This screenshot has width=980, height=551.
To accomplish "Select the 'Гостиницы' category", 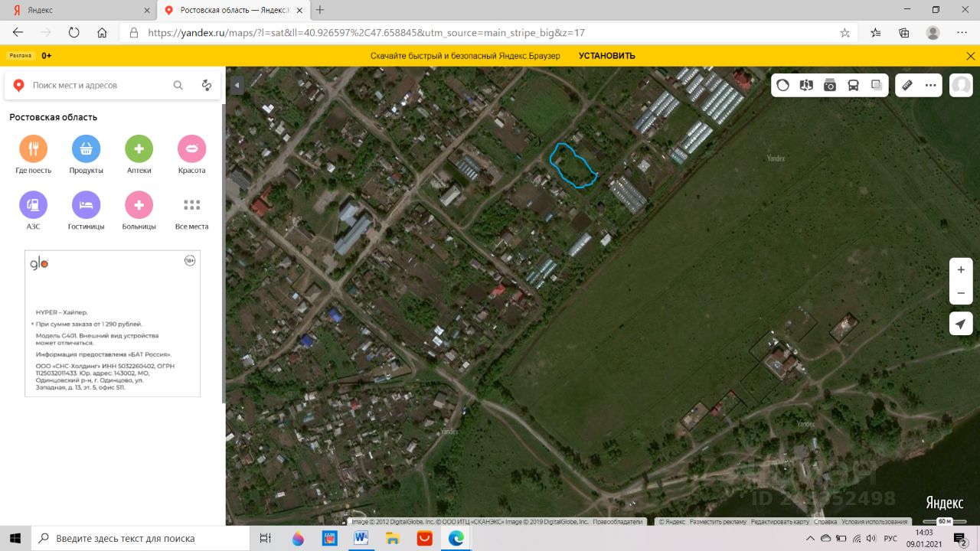I will click(86, 211).
